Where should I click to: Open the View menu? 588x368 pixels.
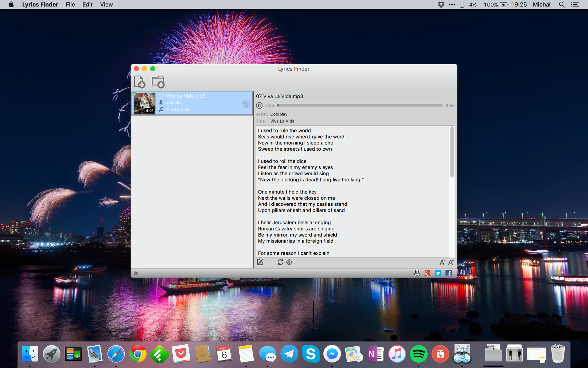[x=106, y=4]
